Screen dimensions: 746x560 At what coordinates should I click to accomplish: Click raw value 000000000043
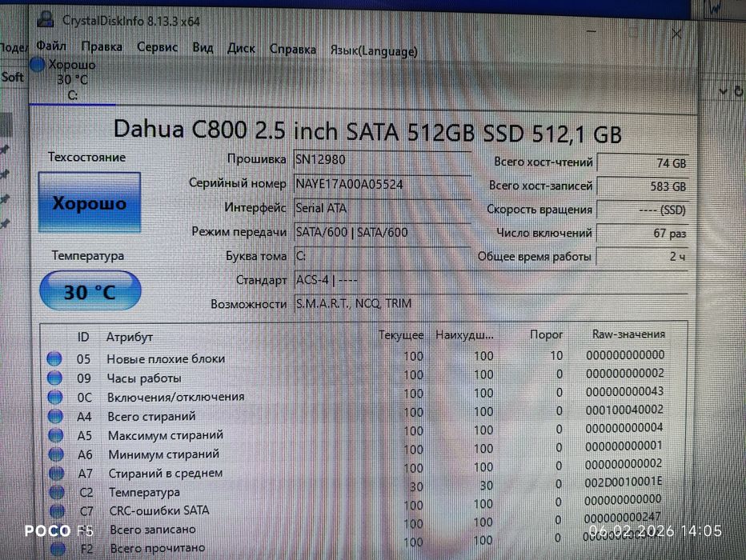[x=624, y=391]
